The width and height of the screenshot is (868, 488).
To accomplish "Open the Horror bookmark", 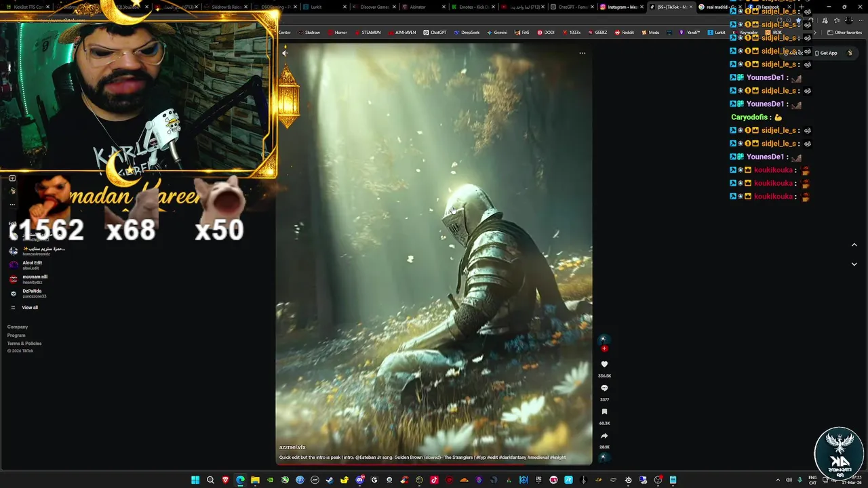I will [337, 32].
